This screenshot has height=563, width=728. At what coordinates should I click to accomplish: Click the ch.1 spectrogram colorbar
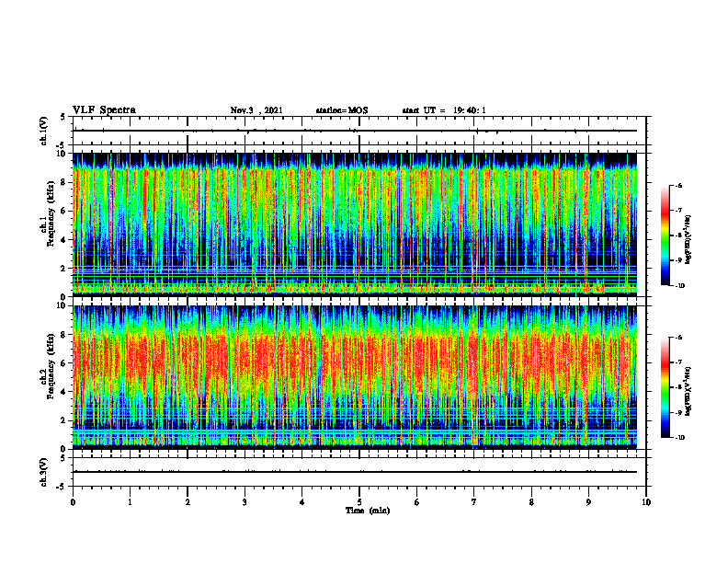click(665, 236)
